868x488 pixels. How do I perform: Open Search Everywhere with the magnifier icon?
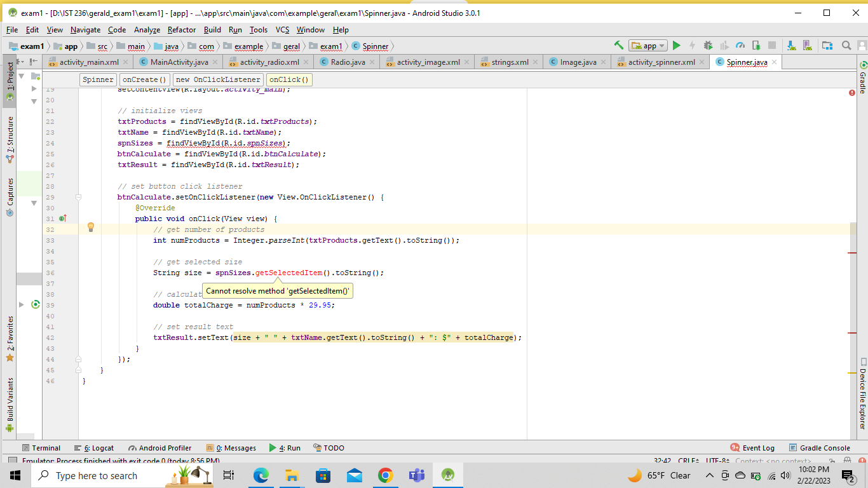click(846, 46)
